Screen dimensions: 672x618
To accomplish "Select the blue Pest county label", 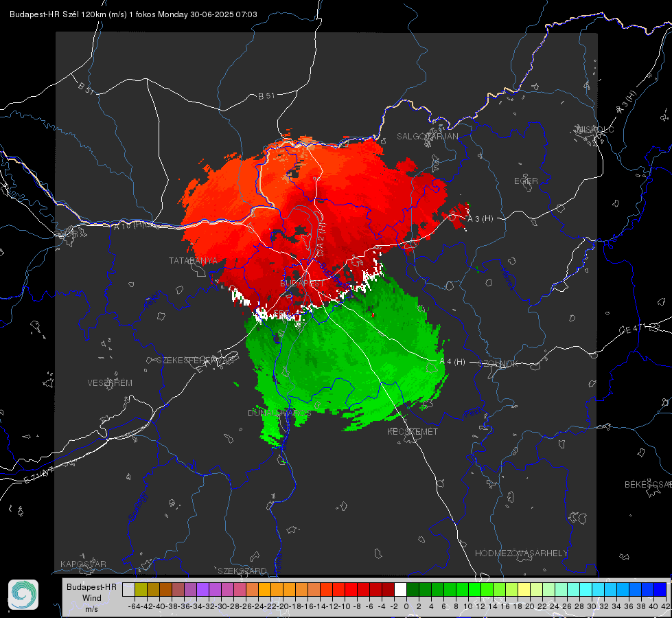I will point(472,413).
